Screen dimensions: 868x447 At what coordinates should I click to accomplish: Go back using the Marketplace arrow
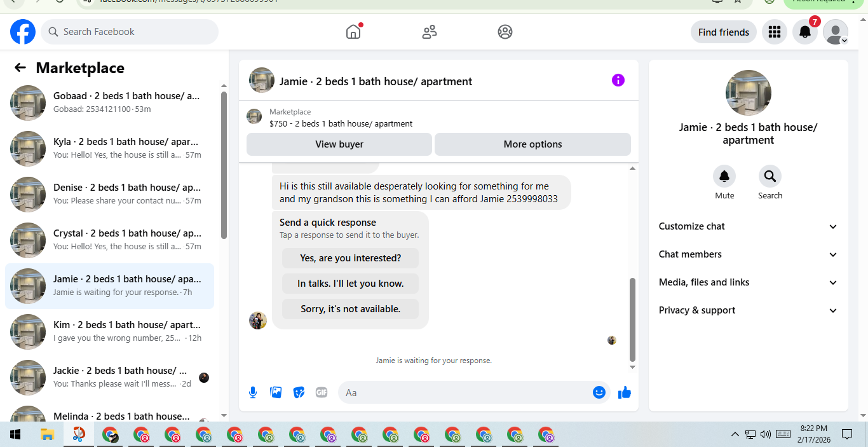click(x=20, y=68)
